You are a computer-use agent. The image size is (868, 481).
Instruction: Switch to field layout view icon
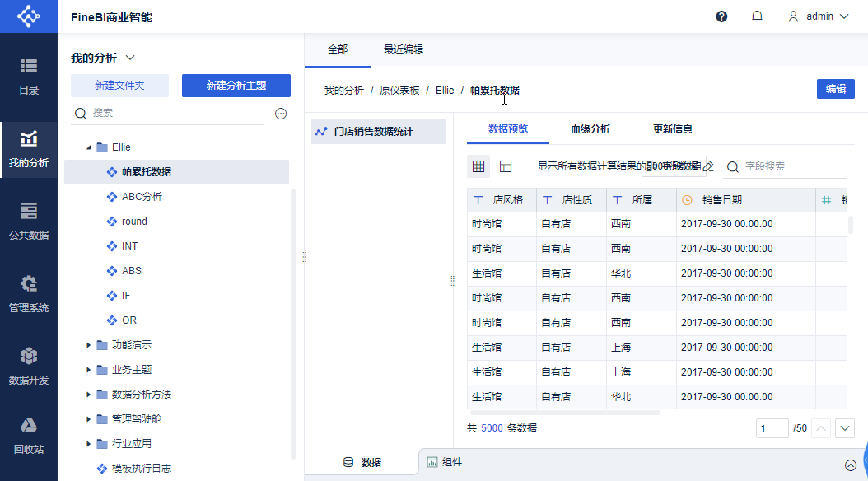pyautogui.click(x=506, y=166)
